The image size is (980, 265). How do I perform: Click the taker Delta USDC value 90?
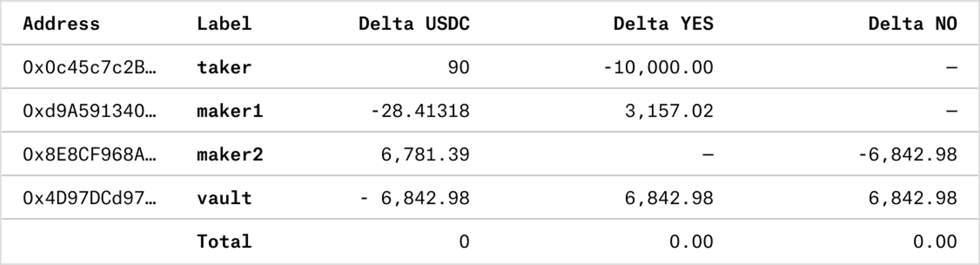tap(458, 68)
